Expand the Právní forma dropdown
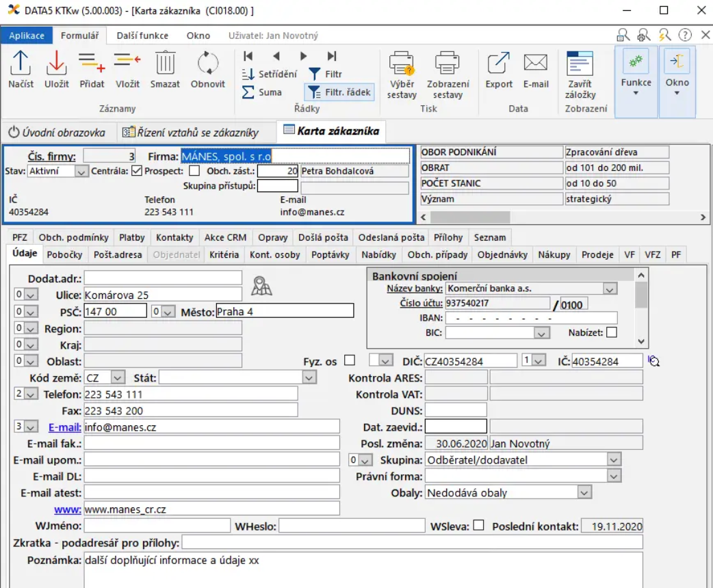The height and width of the screenshot is (588, 713). pos(614,476)
